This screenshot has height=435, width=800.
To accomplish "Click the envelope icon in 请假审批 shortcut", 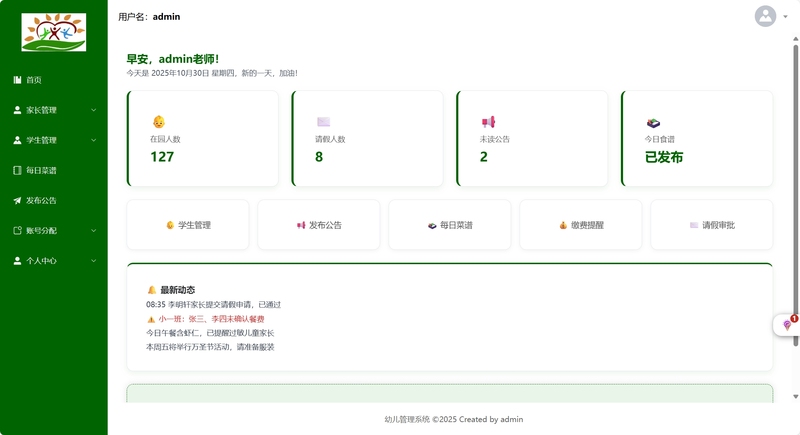I will 694,225.
